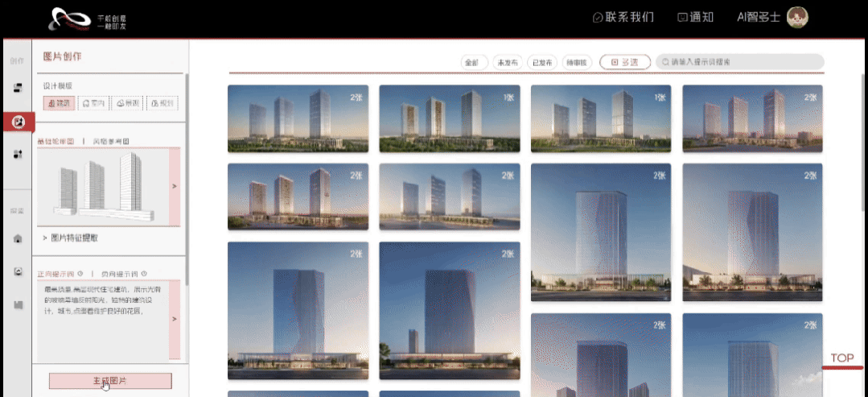Open the home icon in left sidebar
868x397 pixels.
coord(17,238)
